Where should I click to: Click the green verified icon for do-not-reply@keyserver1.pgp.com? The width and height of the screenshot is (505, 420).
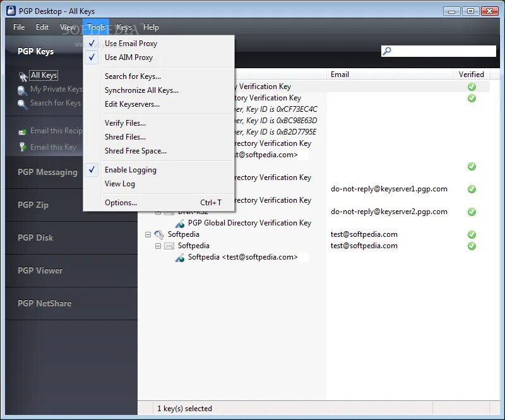click(x=472, y=189)
